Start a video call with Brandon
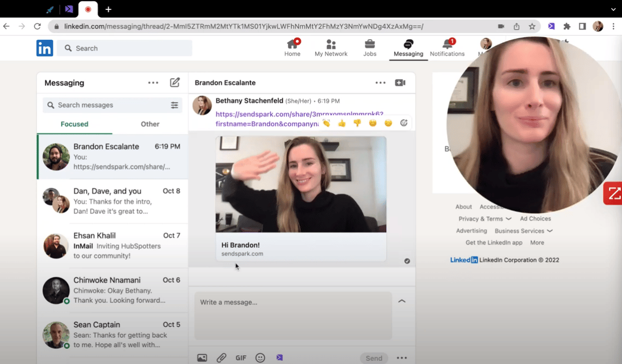 click(x=400, y=82)
